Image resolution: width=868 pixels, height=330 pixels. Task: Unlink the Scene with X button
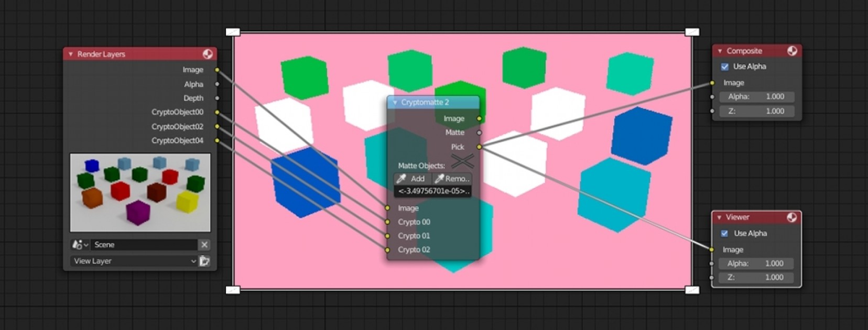204,245
